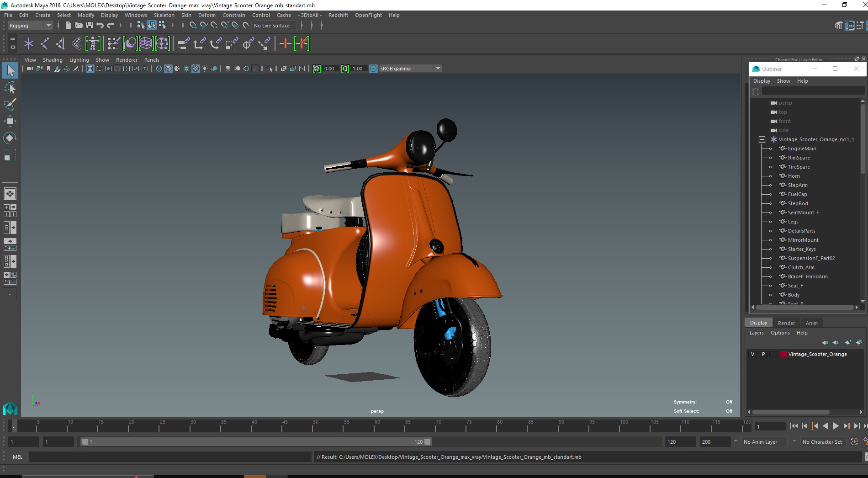Toggle smooth shade all in viewport toolbar

(168, 69)
